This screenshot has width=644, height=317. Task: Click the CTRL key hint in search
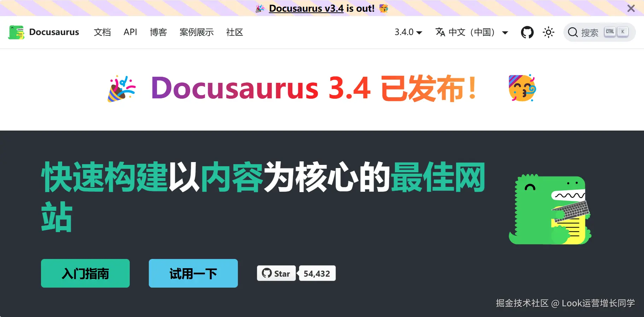pyautogui.click(x=610, y=31)
